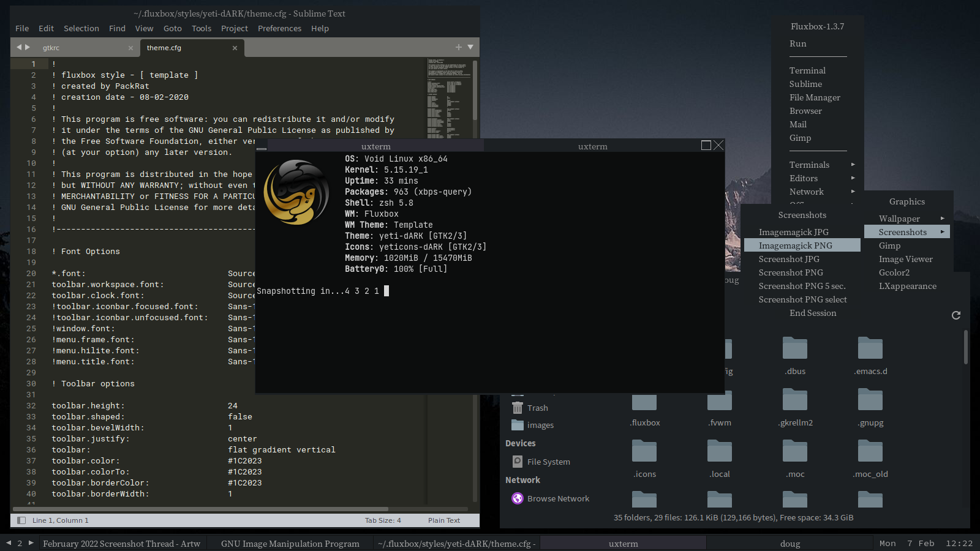Launch Browser from Fluxbox menu

805,111
